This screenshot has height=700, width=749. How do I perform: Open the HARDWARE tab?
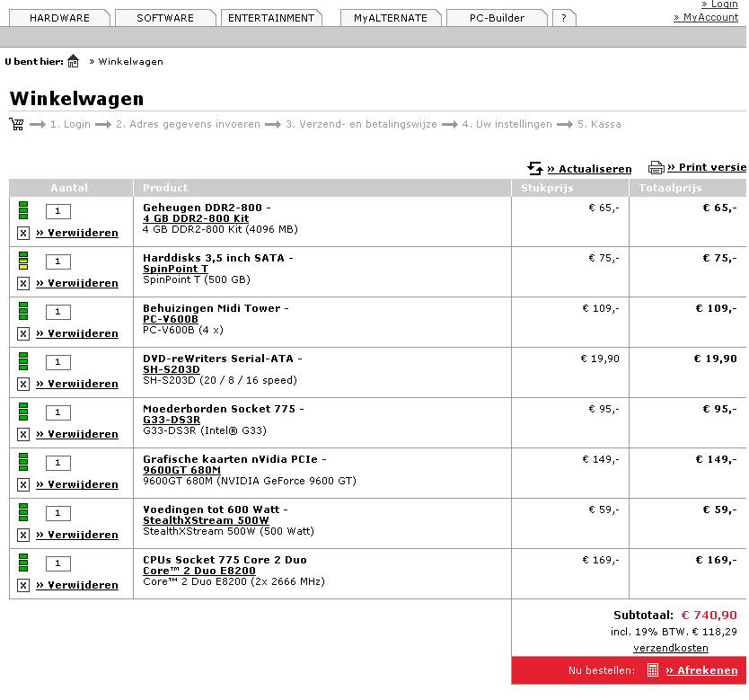click(59, 18)
